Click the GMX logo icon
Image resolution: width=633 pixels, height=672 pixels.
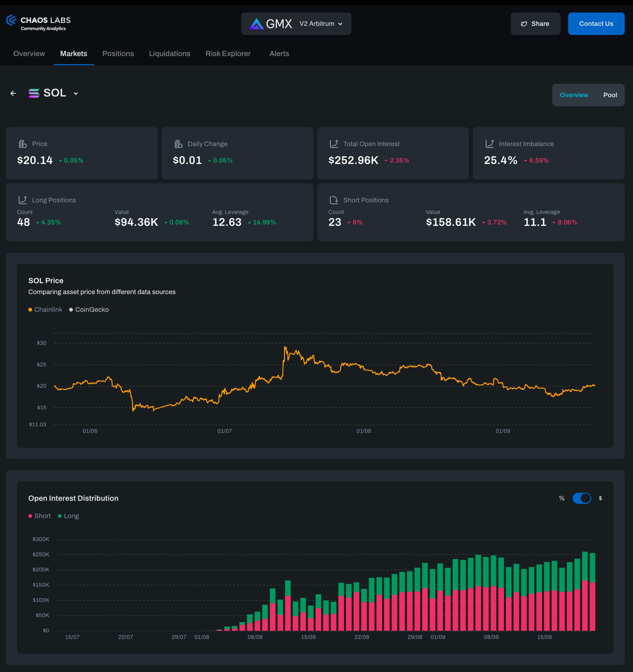[x=256, y=24]
